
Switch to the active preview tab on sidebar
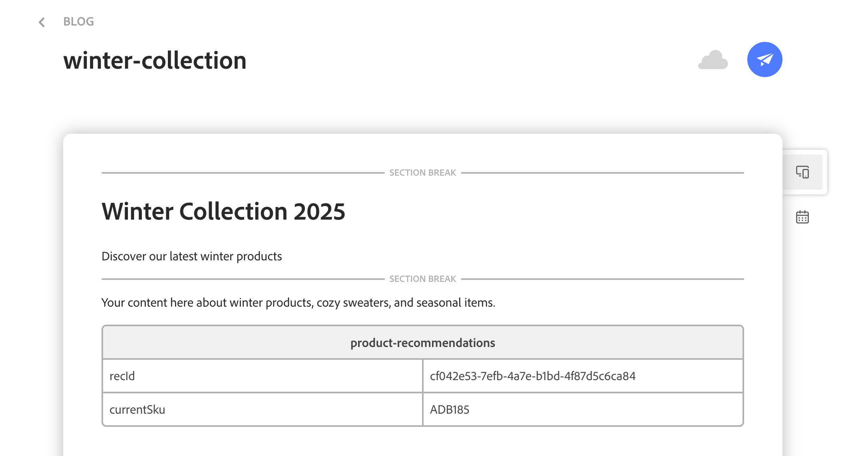(x=802, y=172)
